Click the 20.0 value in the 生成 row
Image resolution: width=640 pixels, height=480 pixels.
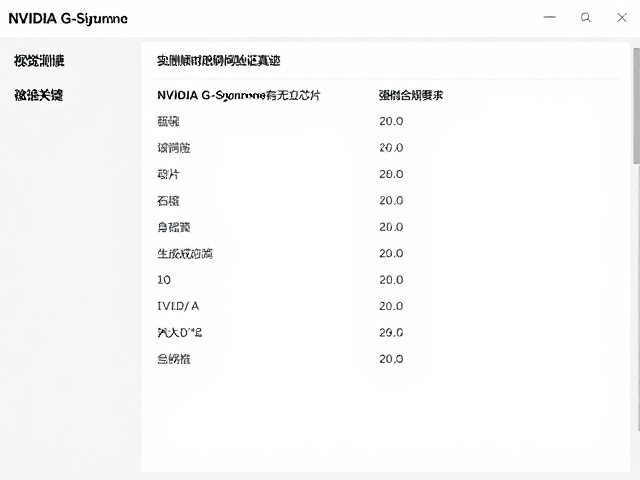[x=391, y=253]
